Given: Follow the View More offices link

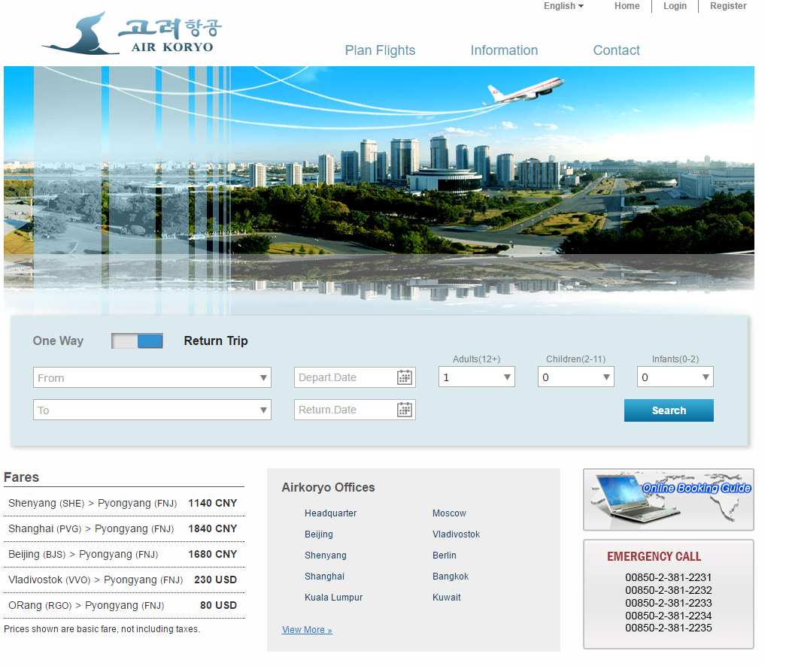Looking at the screenshot, I should [x=307, y=630].
